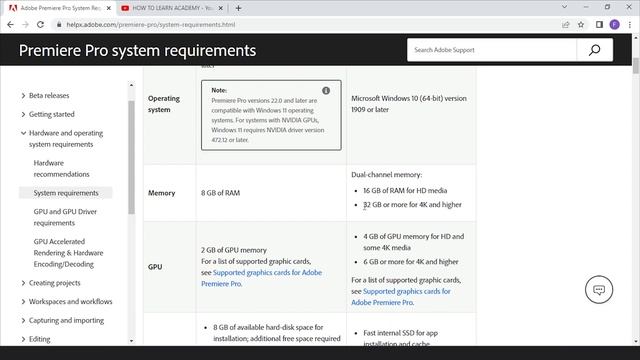Open the browser side panel icon
The height and width of the screenshot is (360, 640).
pos(599,24)
